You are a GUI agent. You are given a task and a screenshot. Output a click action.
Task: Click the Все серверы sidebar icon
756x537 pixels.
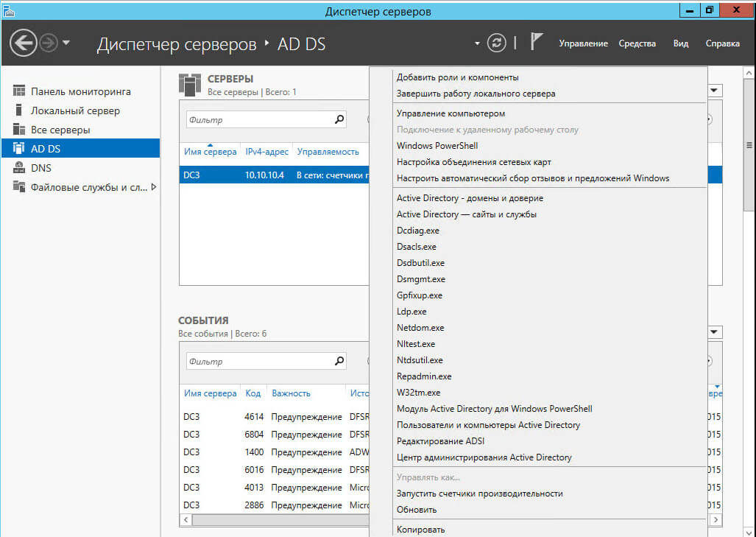[19, 130]
